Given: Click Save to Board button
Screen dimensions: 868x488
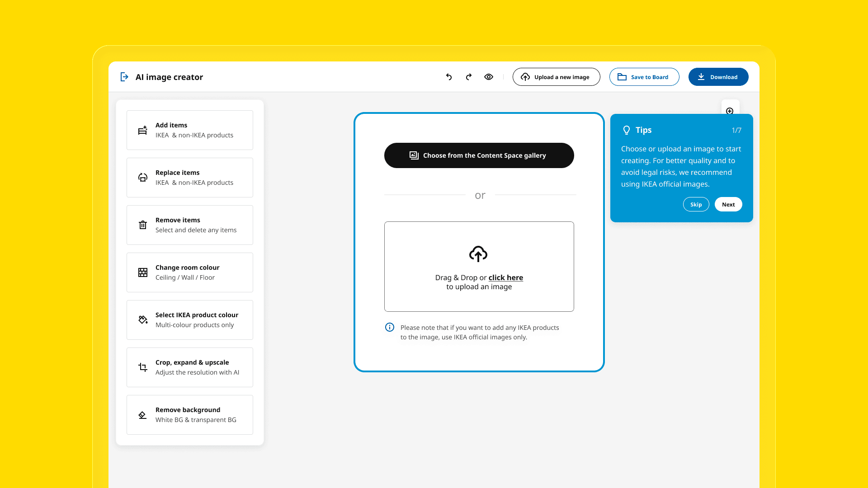Looking at the screenshot, I should (644, 77).
